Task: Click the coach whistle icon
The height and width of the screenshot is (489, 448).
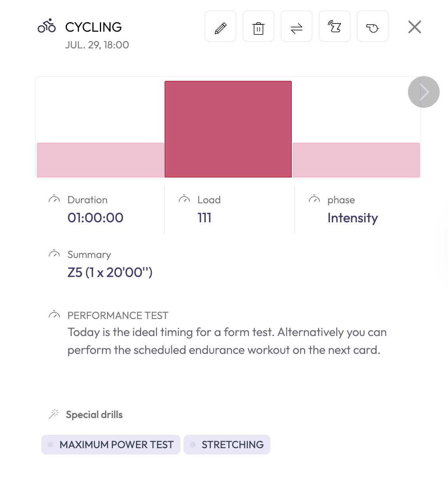Action: tap(373, 26)
